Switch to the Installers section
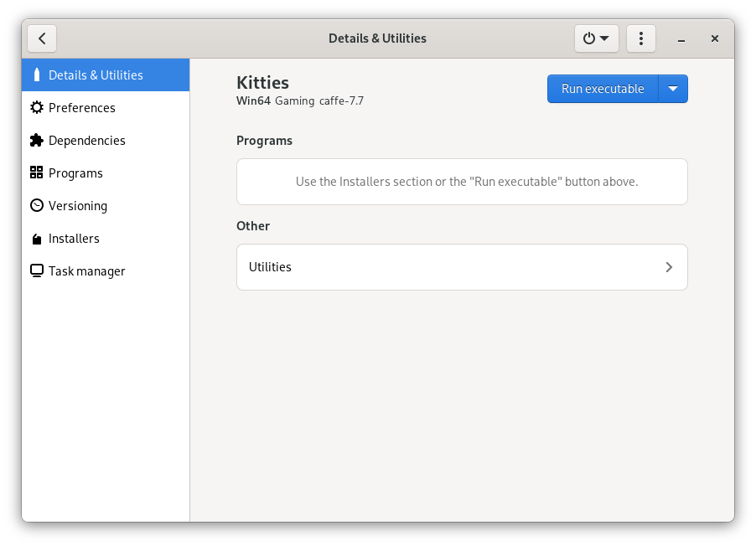 coord(74,239)
